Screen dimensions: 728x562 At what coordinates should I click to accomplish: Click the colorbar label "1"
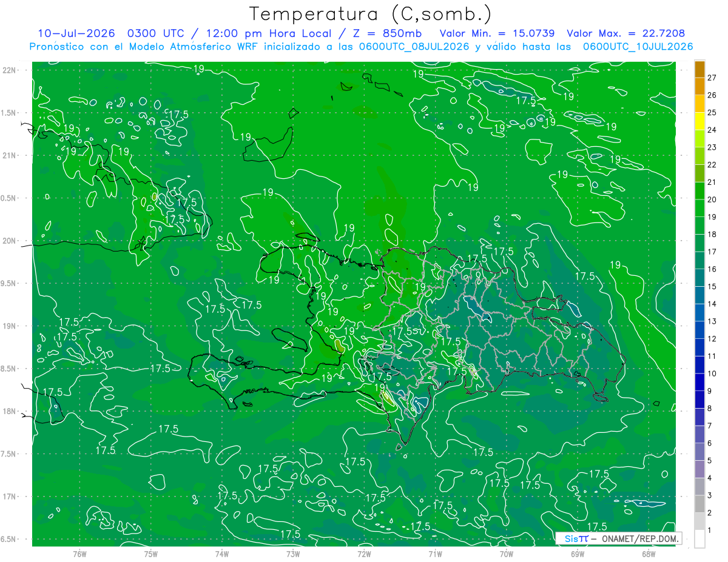(x=710, y=530)
